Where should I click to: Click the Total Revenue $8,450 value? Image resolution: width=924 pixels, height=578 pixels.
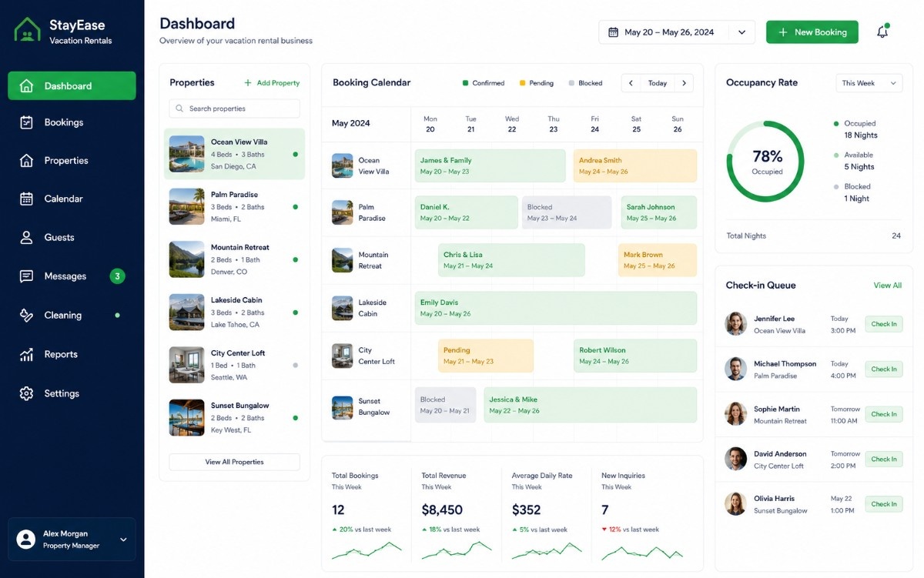coord(442,510)
